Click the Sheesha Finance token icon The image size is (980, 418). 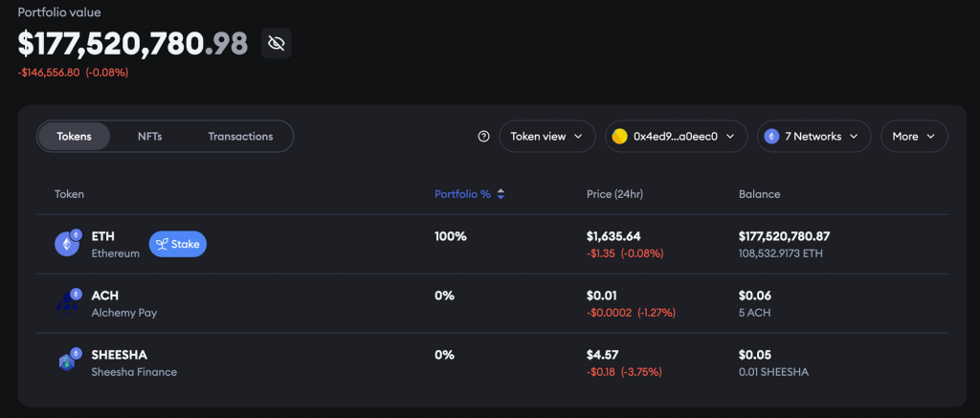67,362
